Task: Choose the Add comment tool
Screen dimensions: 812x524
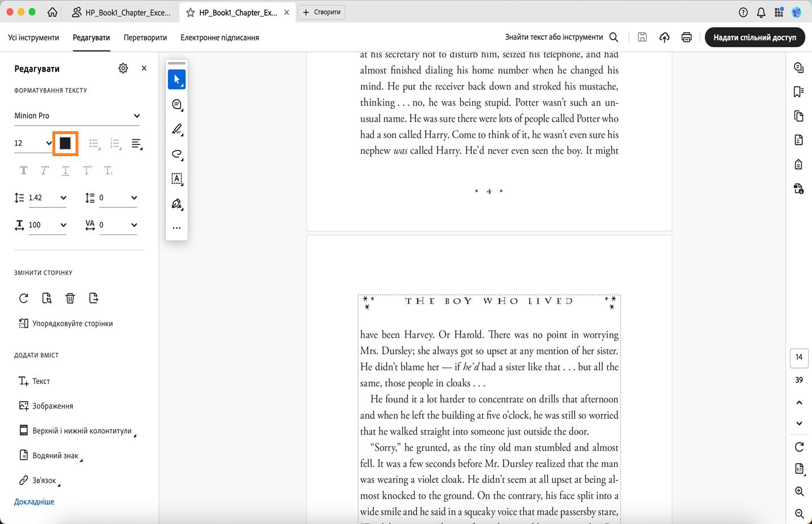Action: 176,105
